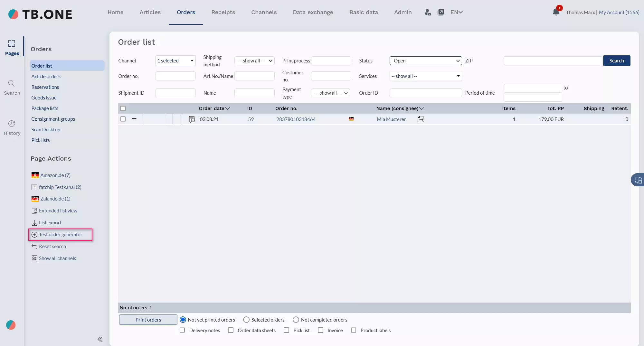
Task: Open the Articles menu
Action: click(150, 12)
